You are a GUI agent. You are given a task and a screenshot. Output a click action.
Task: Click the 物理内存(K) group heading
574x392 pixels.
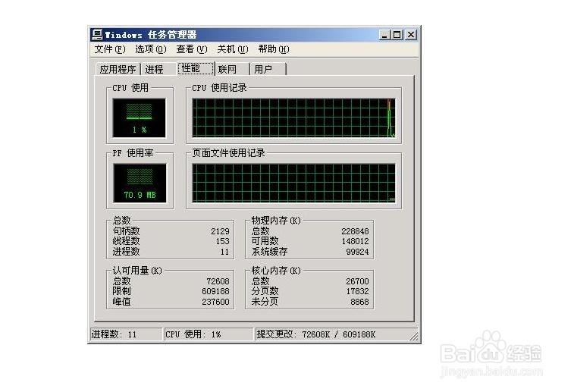276,221
